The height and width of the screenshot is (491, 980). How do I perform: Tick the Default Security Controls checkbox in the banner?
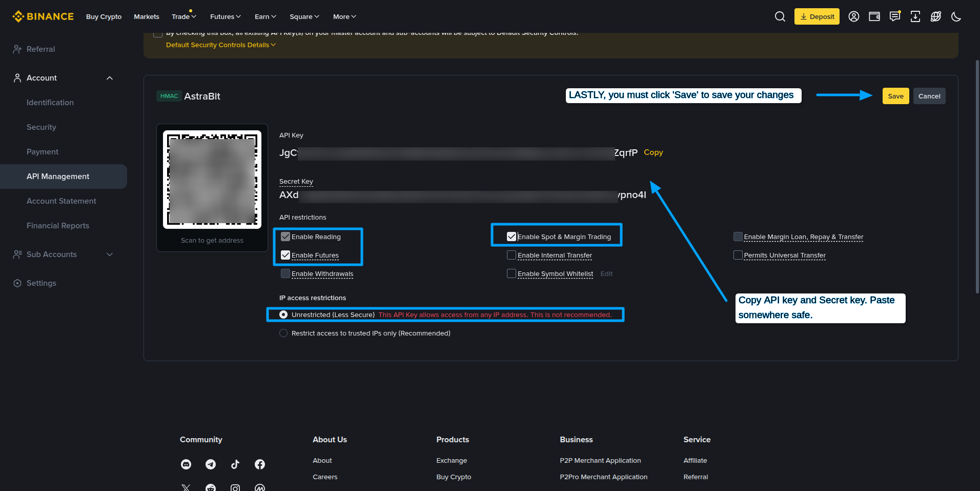[158, 34]
